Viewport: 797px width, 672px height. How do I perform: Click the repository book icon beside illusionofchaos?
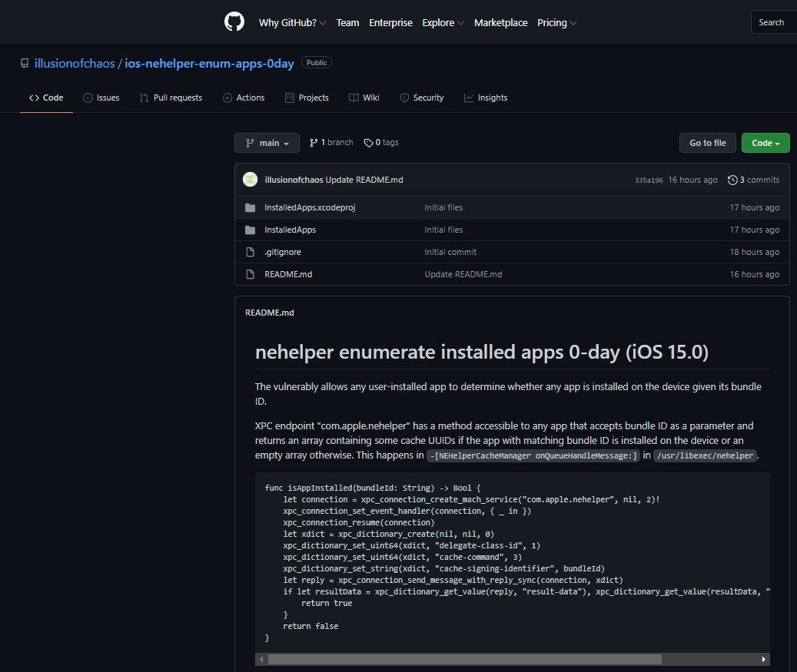(x=25, y=64)
